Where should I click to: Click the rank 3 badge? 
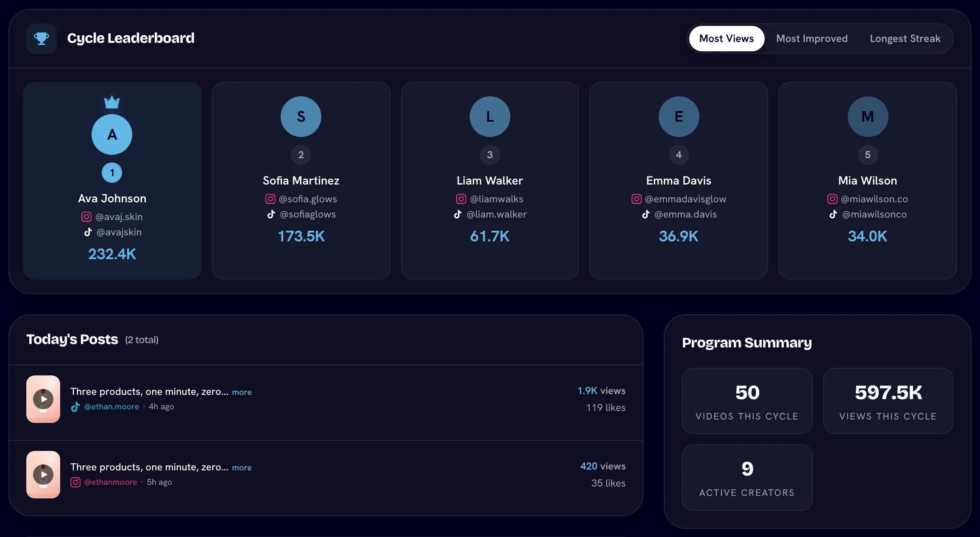coord(490,155)
